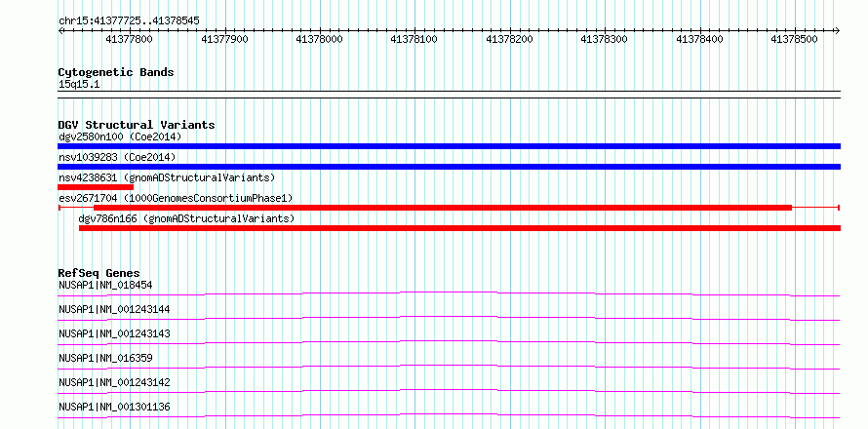Screen dimensions: 868x429
Task: Select the NM_016359 magenta intron line
Action: 449,366
